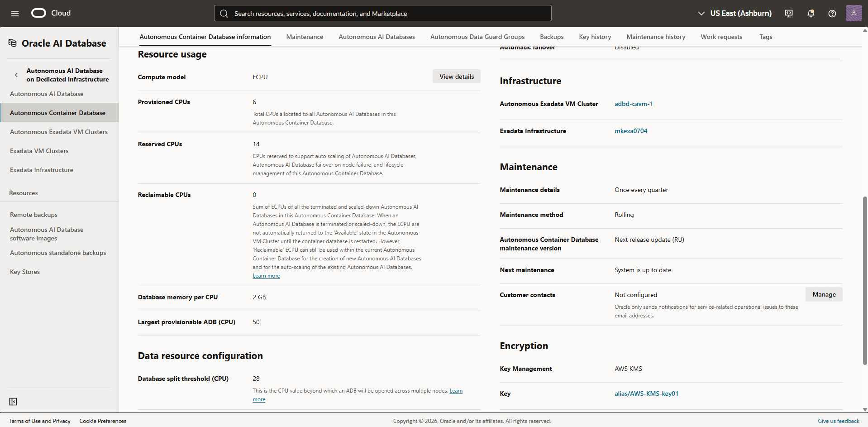This screenshot has height=427, width=868.
Task: Focus the search resources input field
Action: tap(382, 13)
